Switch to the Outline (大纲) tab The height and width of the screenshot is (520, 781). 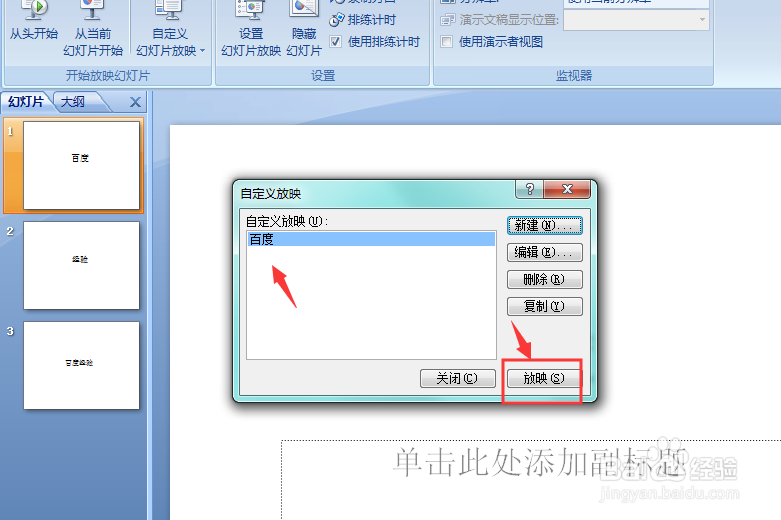click(74, 102)
